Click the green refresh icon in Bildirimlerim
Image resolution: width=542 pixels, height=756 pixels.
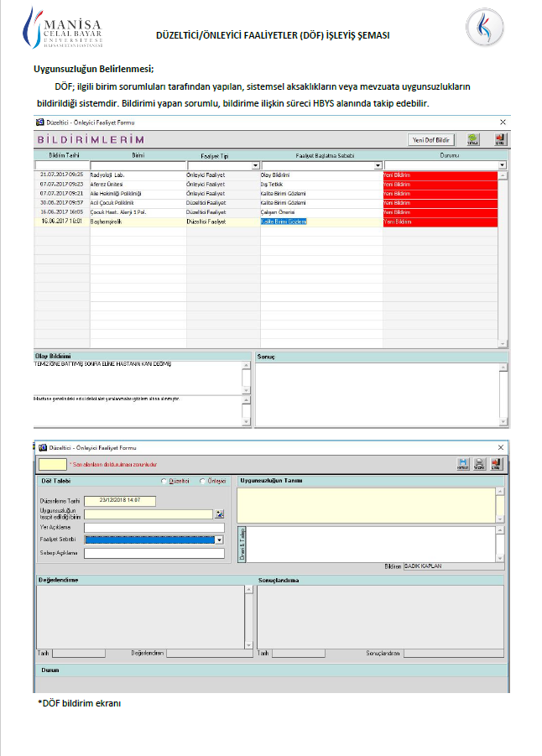pyautogui.click(x=473, y=139)
